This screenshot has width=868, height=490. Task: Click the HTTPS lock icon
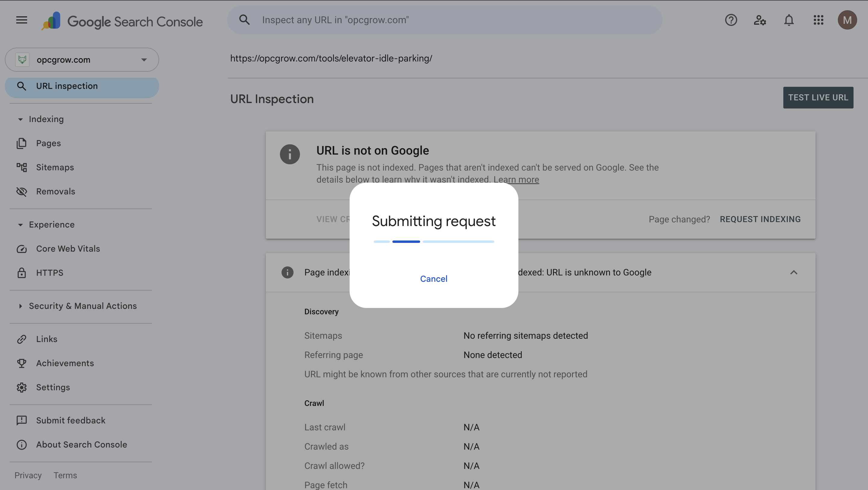(22, 273)
